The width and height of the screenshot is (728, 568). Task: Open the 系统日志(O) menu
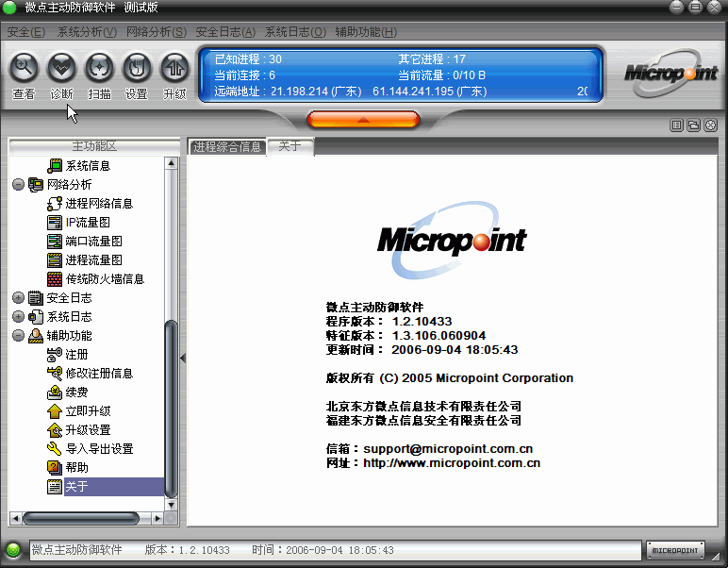pyautogui.click(x=295, y=32)
